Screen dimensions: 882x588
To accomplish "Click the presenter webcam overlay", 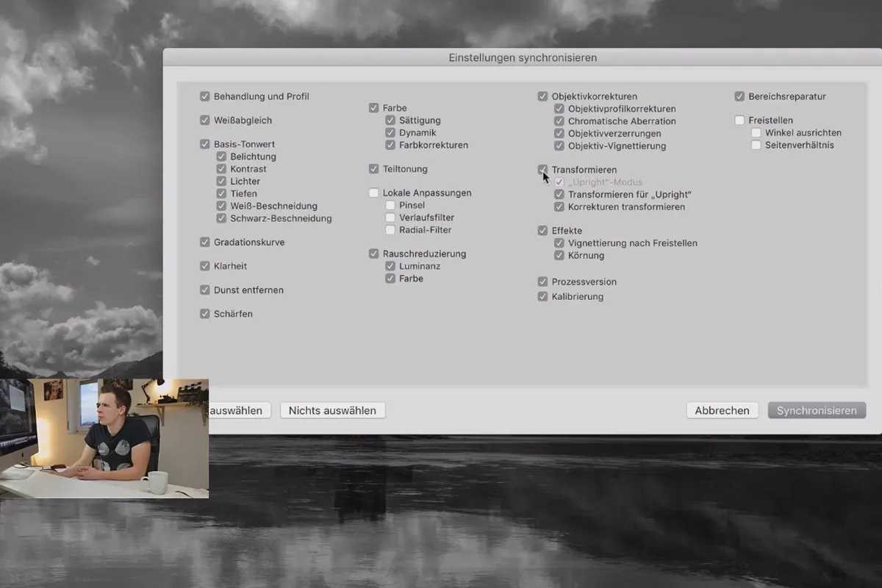I will [104, 439].
